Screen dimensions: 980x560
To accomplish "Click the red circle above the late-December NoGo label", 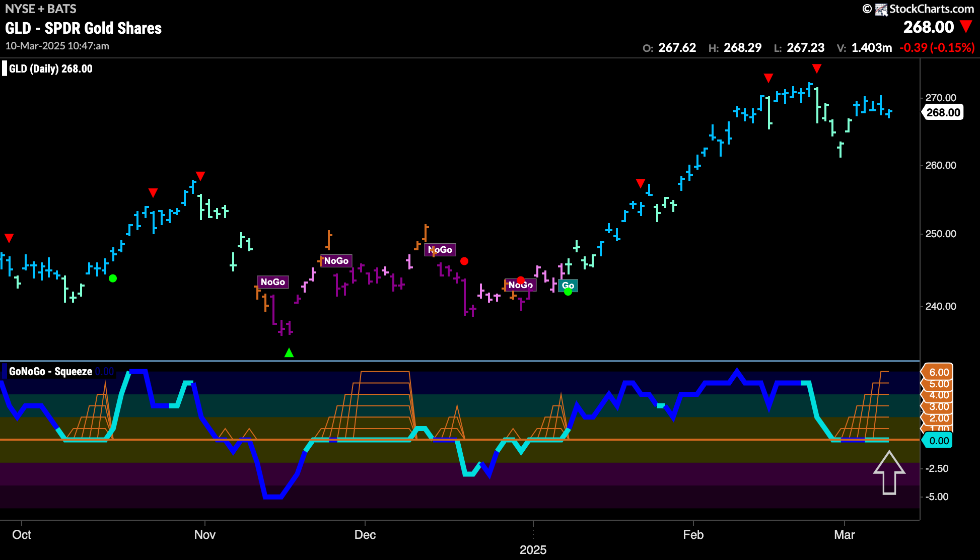I will pos(521,280).
